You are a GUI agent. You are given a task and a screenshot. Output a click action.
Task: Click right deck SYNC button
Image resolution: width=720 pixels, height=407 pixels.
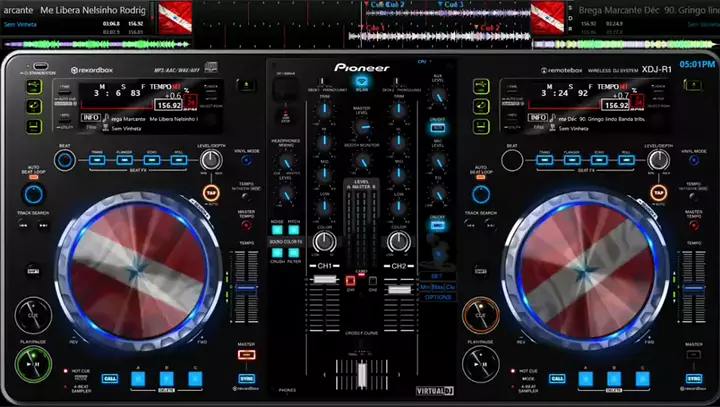pos(694,379)
